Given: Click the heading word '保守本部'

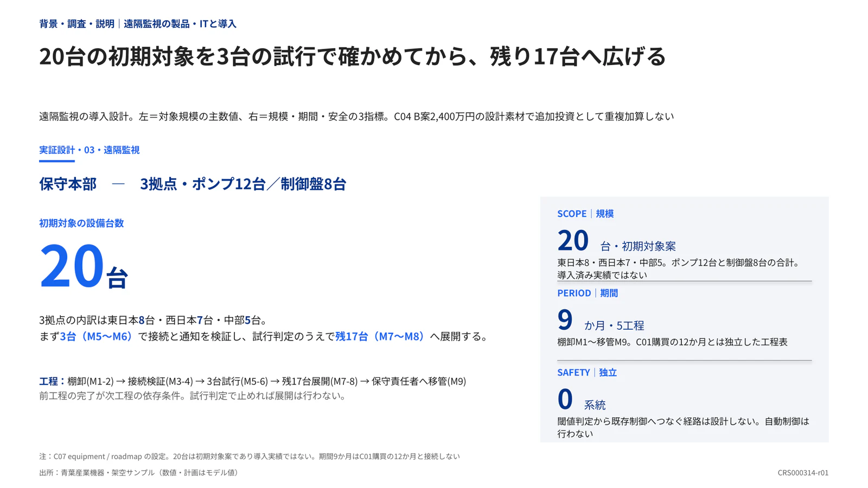Looking at the screenshot, I should (x=68, y=184).
